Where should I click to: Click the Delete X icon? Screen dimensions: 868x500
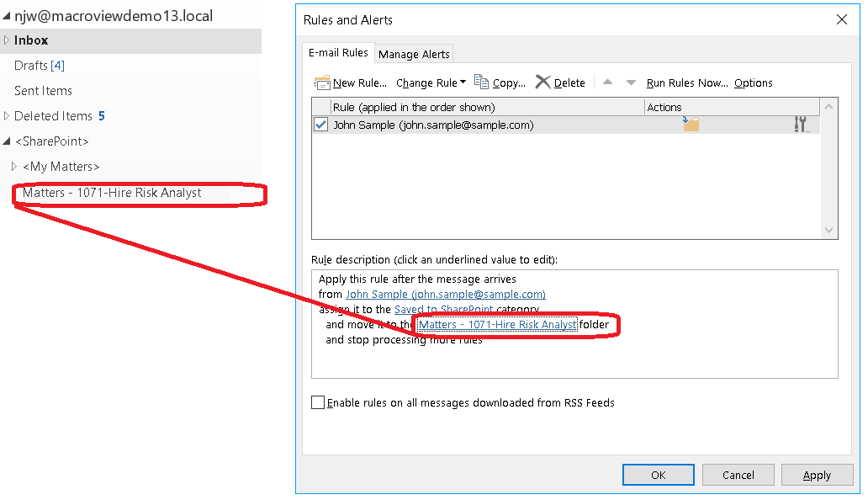coord(543,82)
